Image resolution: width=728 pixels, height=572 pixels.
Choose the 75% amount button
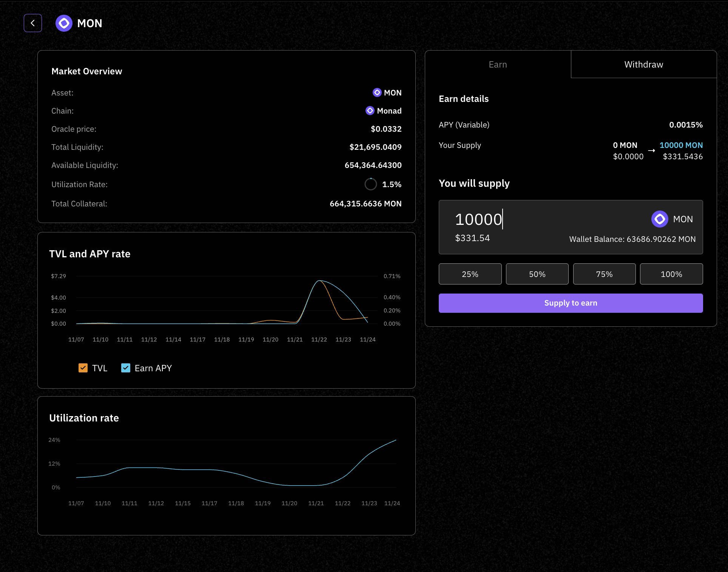604,274
